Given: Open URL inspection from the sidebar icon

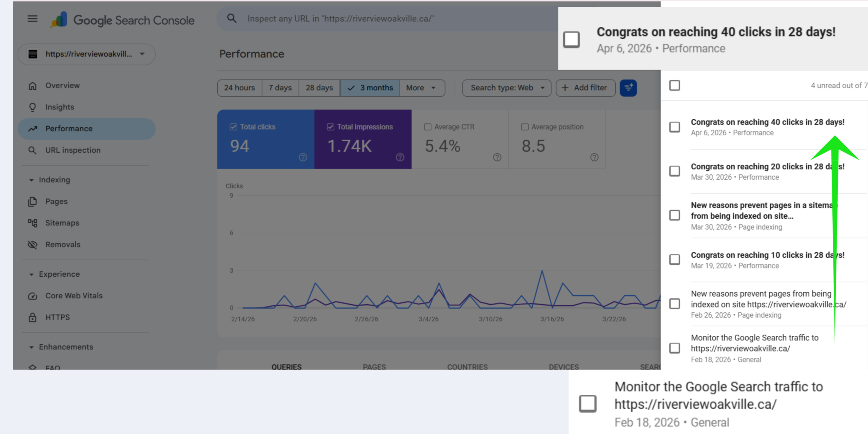Looking at the screenshot, I should (x=33, y=150).
